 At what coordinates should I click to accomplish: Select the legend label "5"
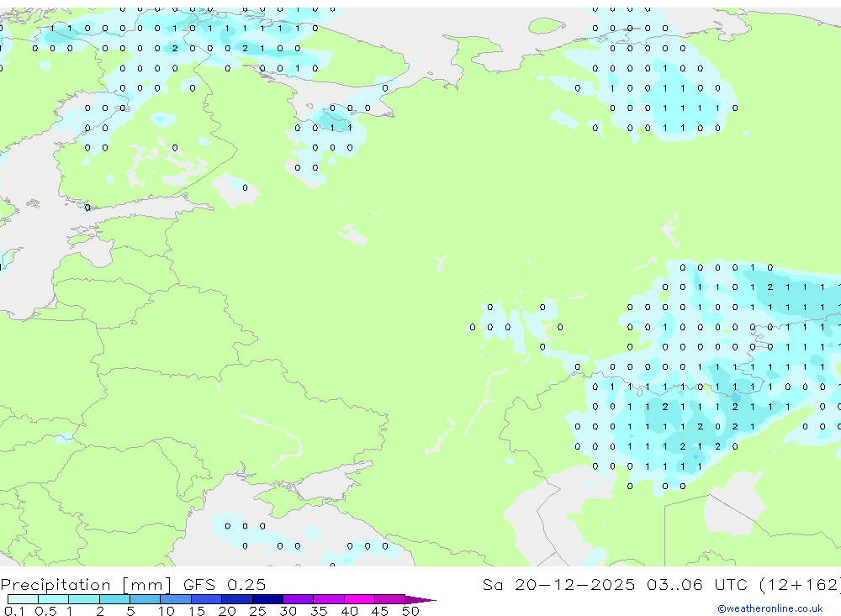[x=130, y=611]
